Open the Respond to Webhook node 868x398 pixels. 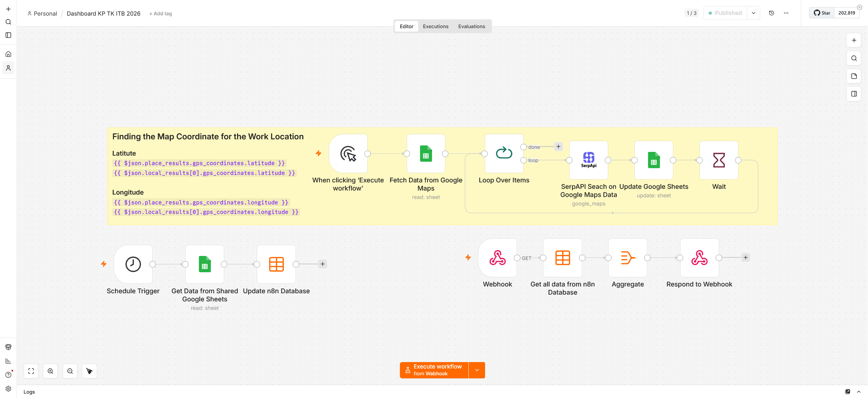point(699,258)
